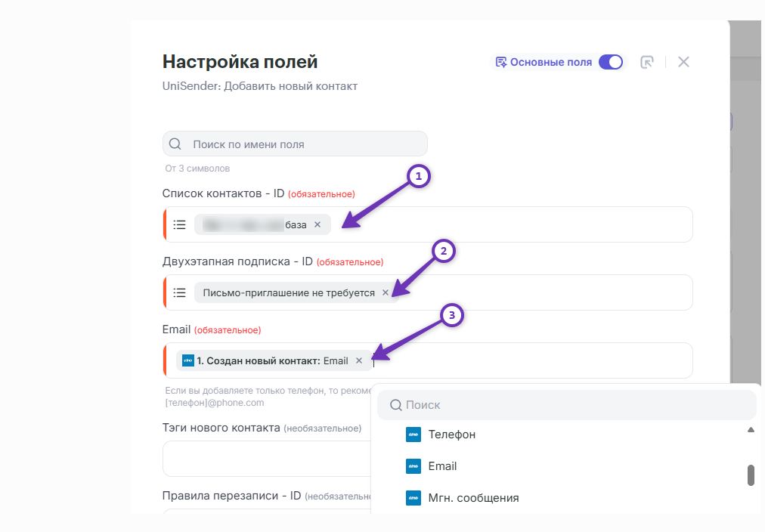Click the icon beside Мгн. сообщения
Viewport: 765px width, 532px height.
click(x=413, y=498)
